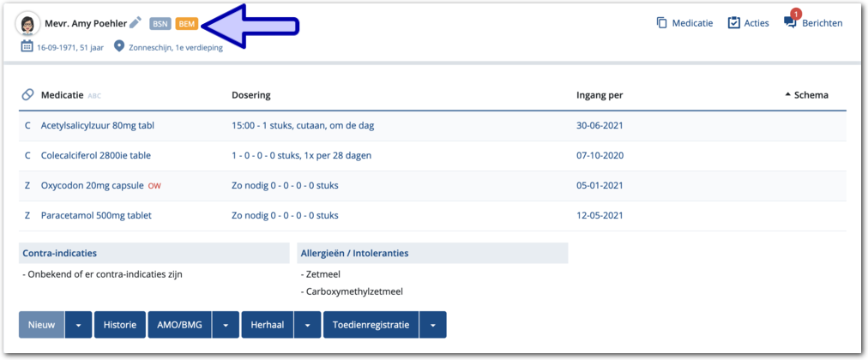This screenshot has width=868, height=360.
Task: Click the location pin icon for Zonneschijn
Action: [119, 47]
